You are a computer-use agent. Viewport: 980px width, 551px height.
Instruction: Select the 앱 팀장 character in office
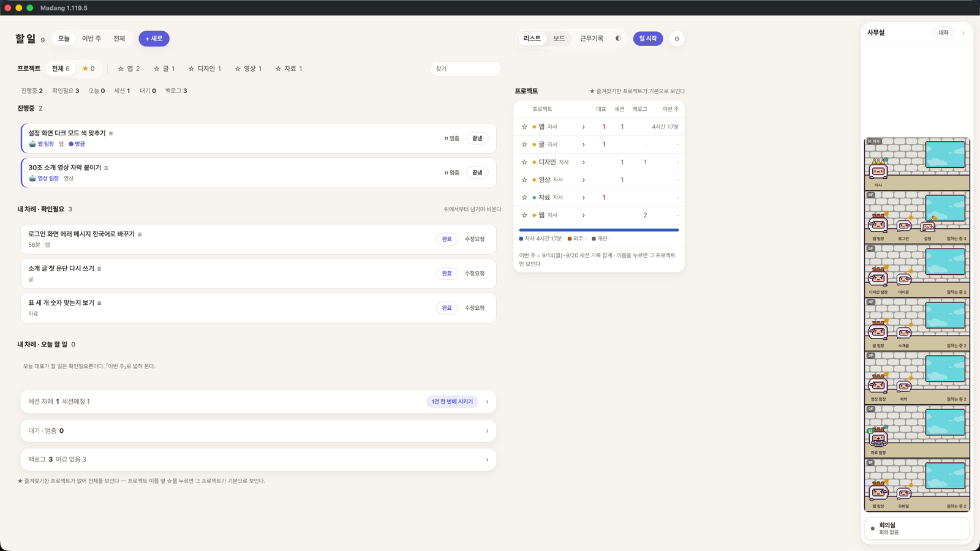pyautogui.click(x=878, y=224)
